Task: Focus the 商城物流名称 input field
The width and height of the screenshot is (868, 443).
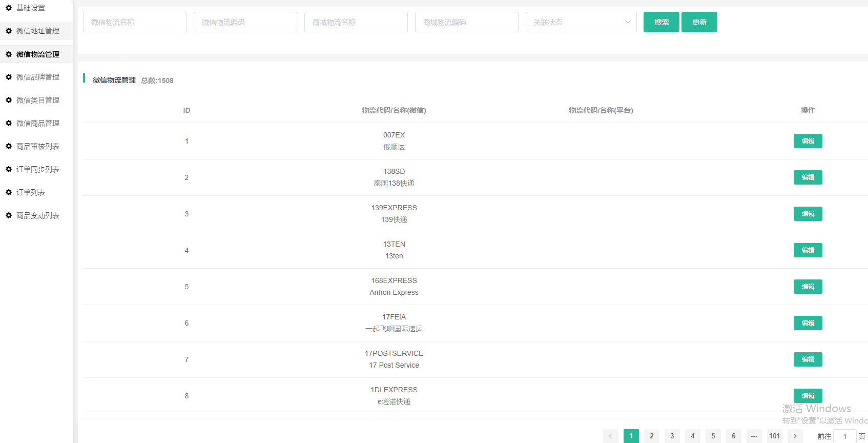Action: tap(356, 22)
